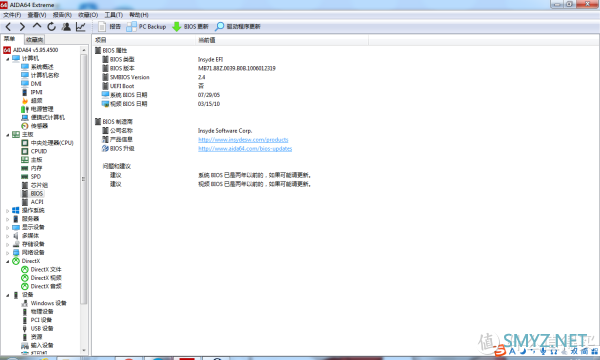Expand the 多媒体 multimedia node

pyautogui.click(x=8, y=236)
